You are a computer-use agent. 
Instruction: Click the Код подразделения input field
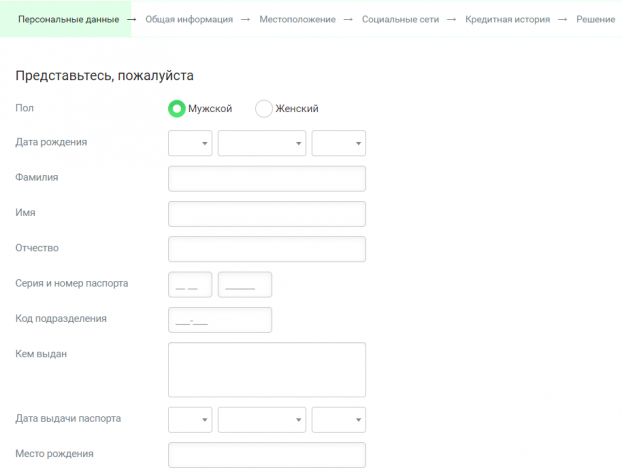[x=220, y=320]
